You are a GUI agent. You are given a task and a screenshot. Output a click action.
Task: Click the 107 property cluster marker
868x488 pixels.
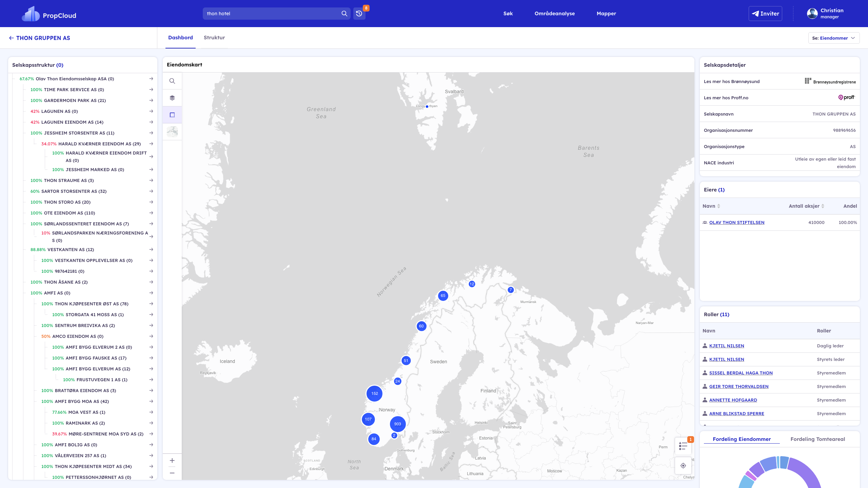(x=368, y=419)
